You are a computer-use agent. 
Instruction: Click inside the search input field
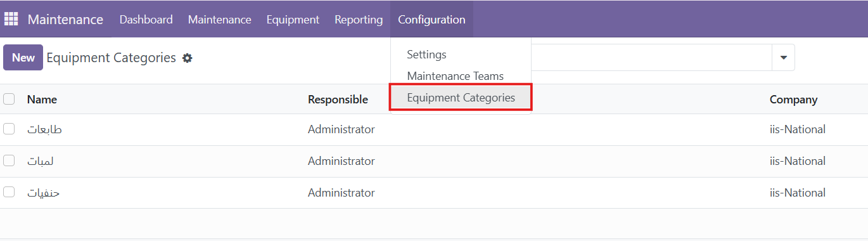pos(651,58)
